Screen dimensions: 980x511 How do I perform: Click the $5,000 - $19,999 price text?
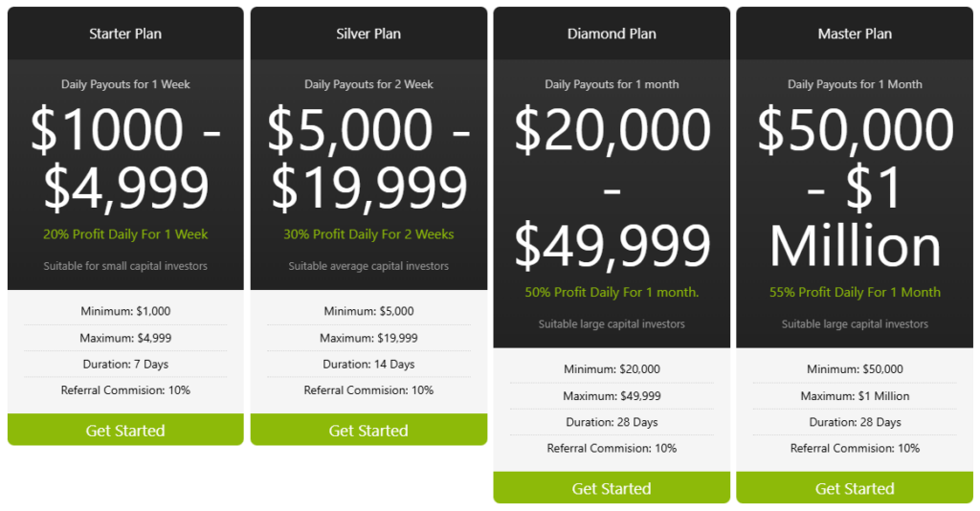[x=368, y=158]
